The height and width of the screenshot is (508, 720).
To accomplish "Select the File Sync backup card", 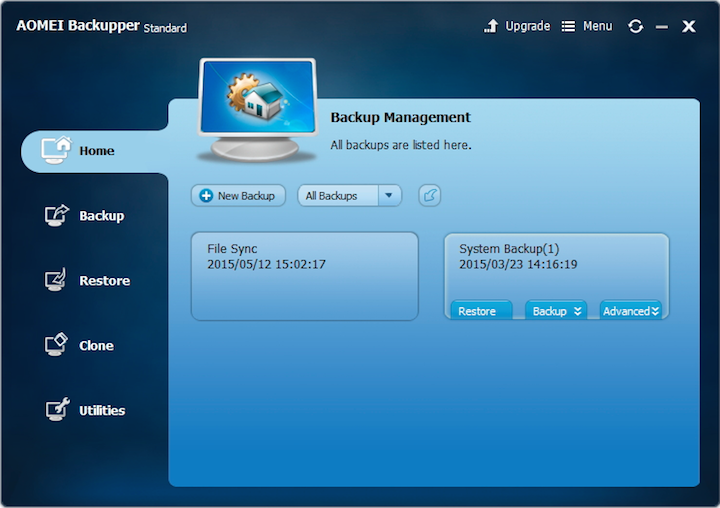I will tap(304, 276).
